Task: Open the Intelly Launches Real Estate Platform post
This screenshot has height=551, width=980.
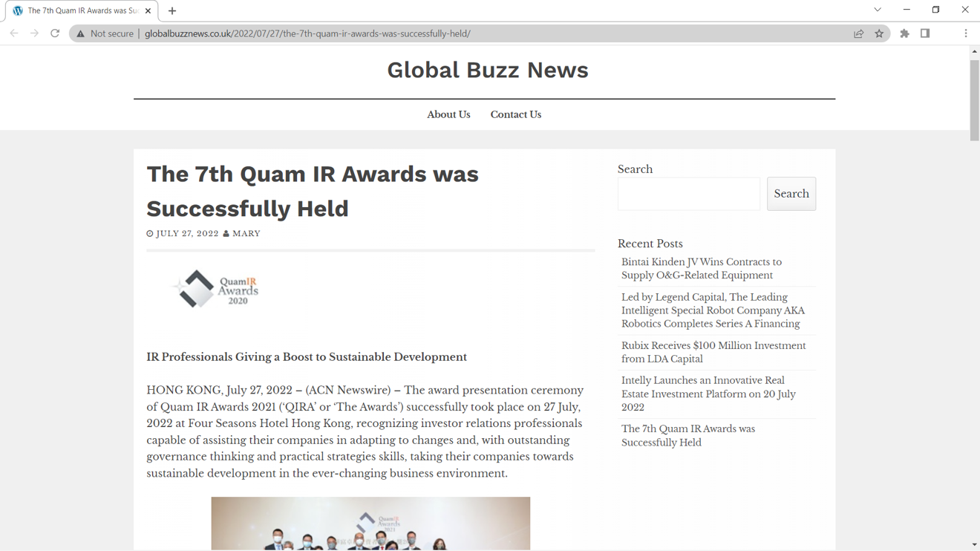Action: 708,394
